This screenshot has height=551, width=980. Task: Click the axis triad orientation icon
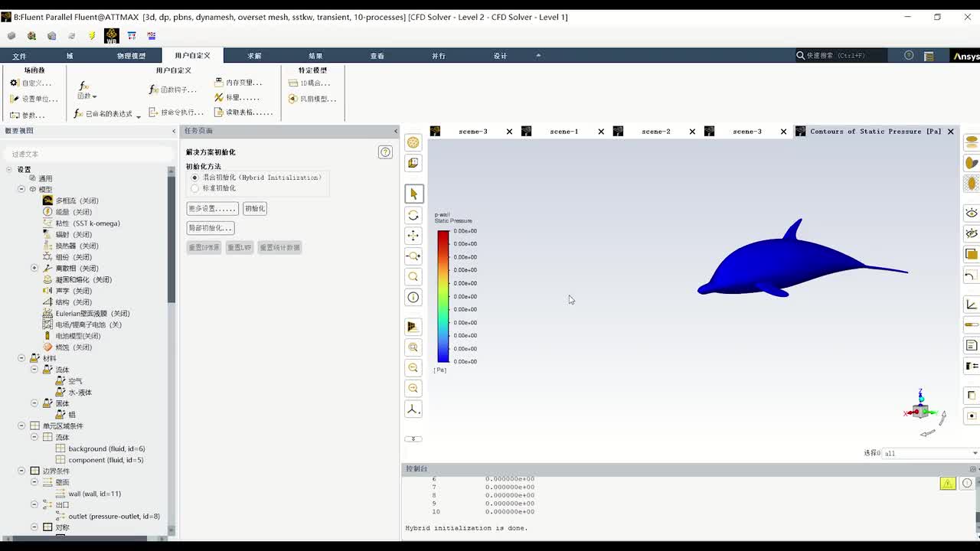coord(413,409)
